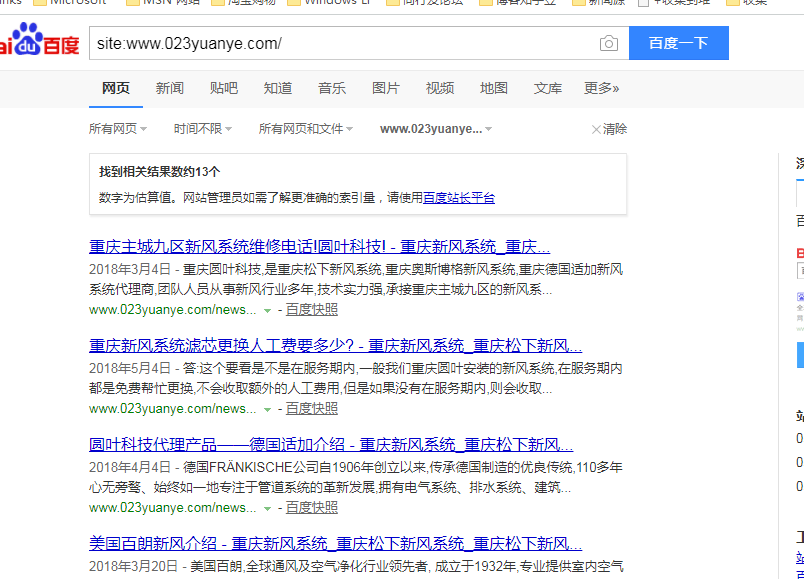
Task: Click the text 找到相关结果数约13个
Action: [159, 172]
